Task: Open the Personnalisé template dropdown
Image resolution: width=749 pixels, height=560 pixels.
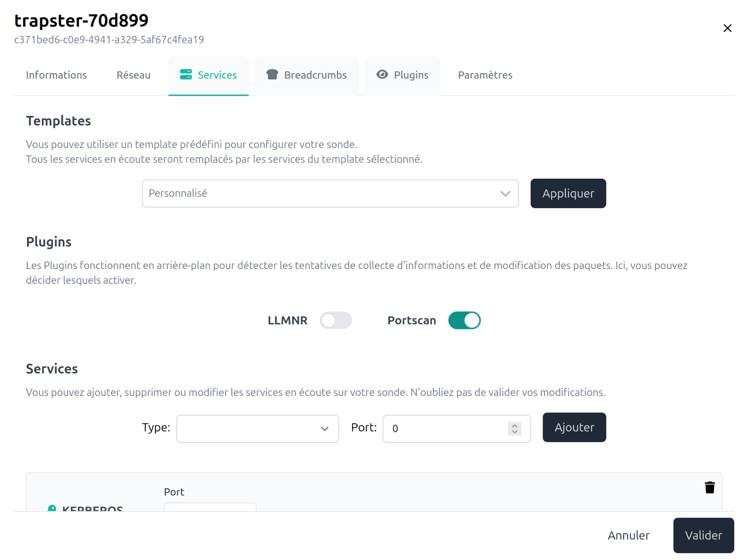Action: pyautogui.click(x=330, y=193)
